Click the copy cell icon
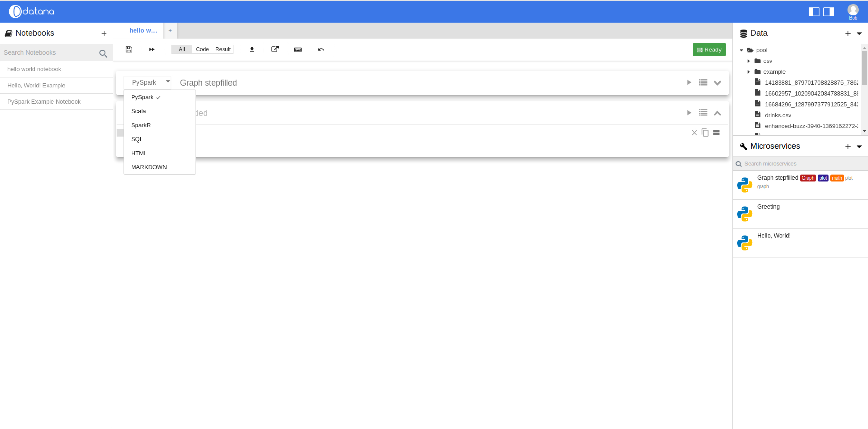This screenshot has width=868, height=429. pos(705,133)
